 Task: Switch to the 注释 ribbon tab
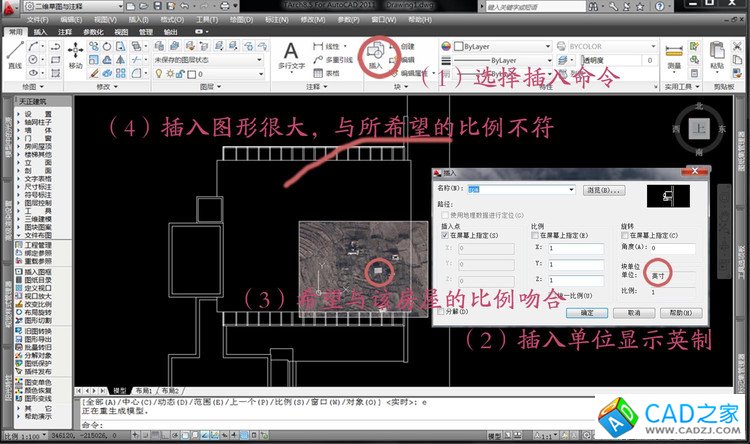point(65,32)
